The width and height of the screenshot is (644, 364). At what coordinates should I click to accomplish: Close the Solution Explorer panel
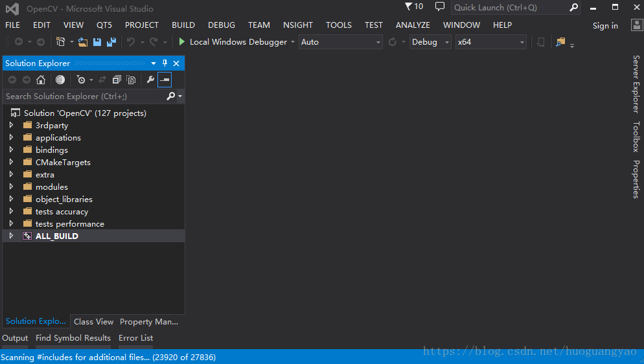pos(176,63)
